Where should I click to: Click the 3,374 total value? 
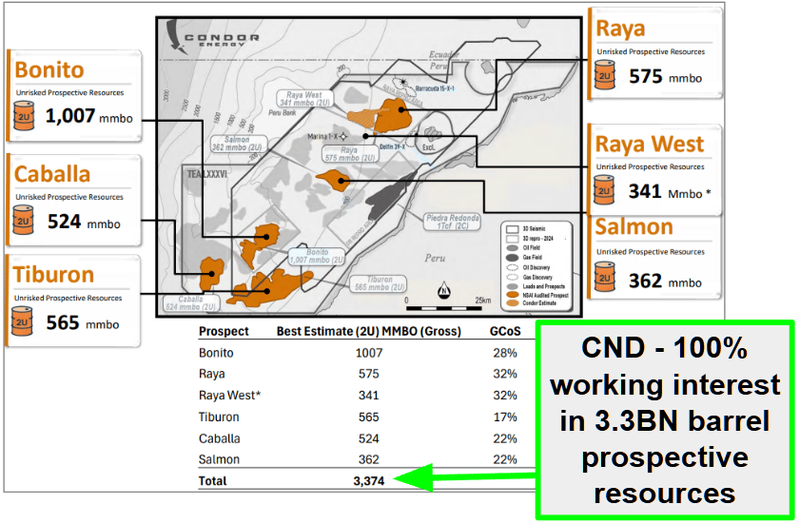pyautogui.click(x=369, y=481)
